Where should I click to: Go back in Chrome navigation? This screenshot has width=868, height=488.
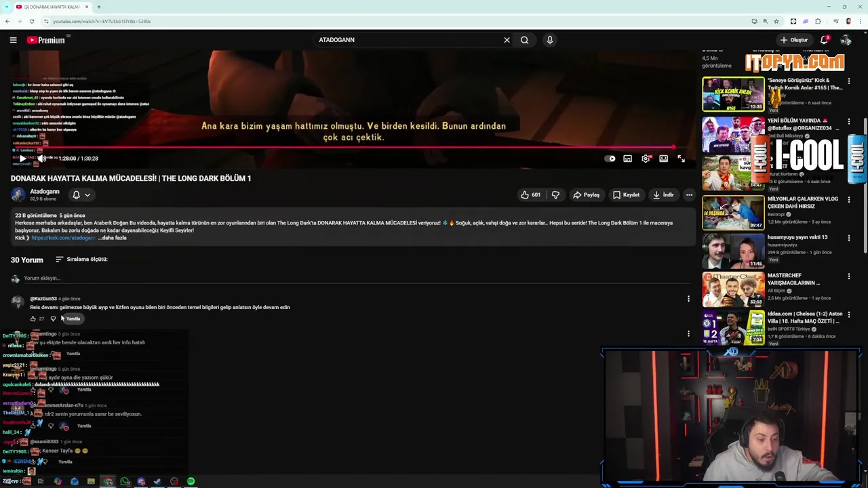pos(7,21)
